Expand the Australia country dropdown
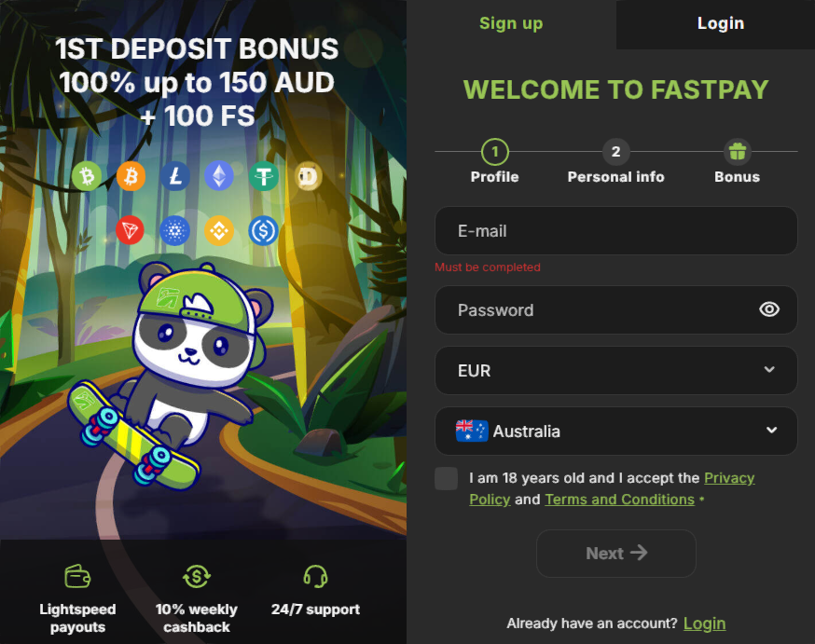The height and width of the screenshot is (644, 815). [616, 432]
